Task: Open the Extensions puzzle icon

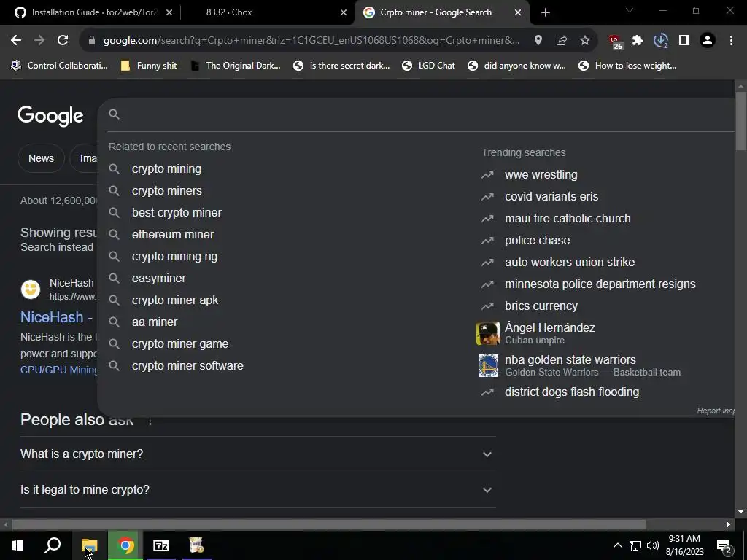Action: coord(638,41)
